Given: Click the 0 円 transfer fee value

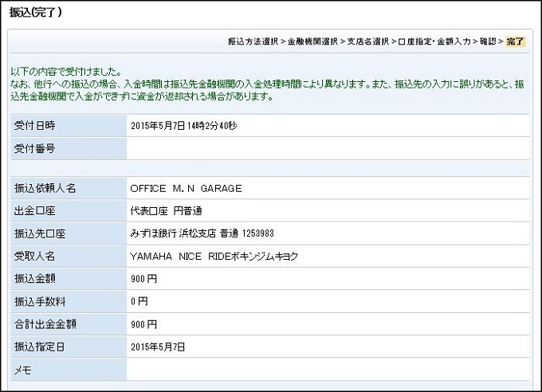Looking at the screenshot, I should [139, 302].
